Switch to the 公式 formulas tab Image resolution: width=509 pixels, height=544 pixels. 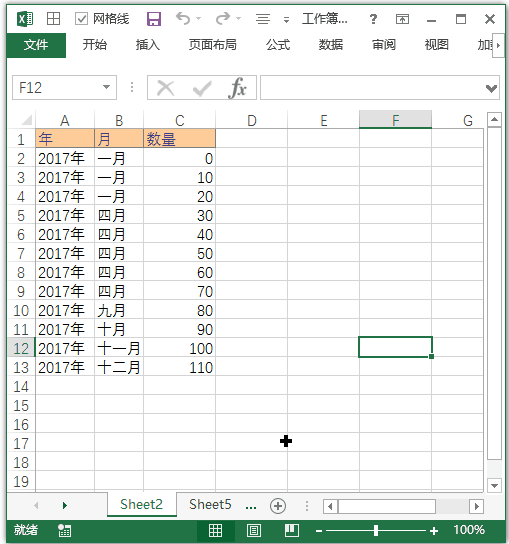278,45
